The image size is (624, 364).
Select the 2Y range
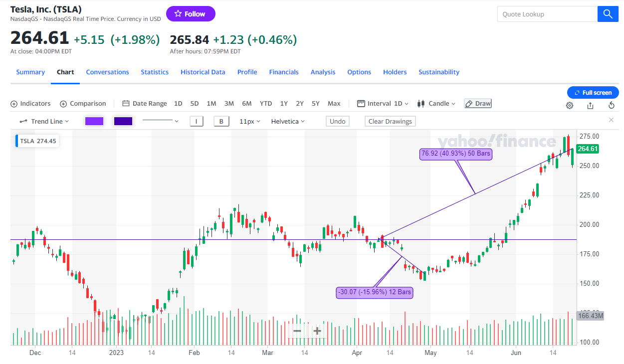tap(300, 104)
